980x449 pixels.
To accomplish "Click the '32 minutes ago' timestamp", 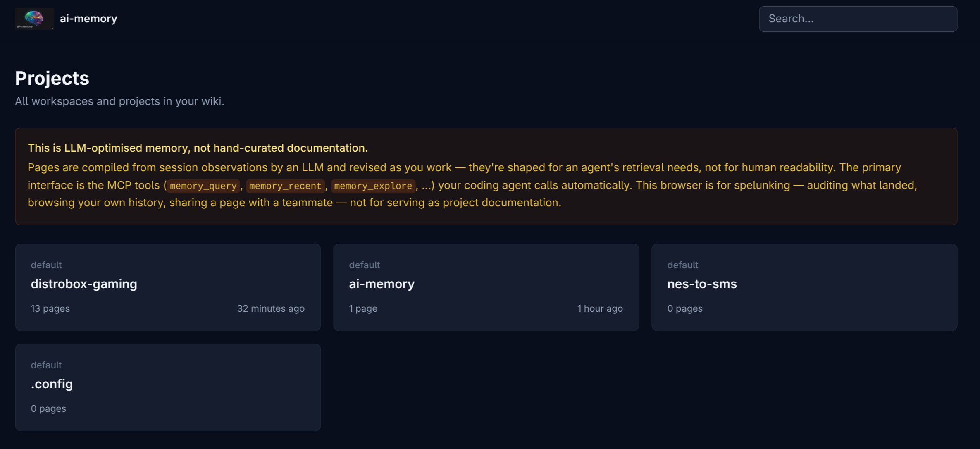I will pos(271,308).
